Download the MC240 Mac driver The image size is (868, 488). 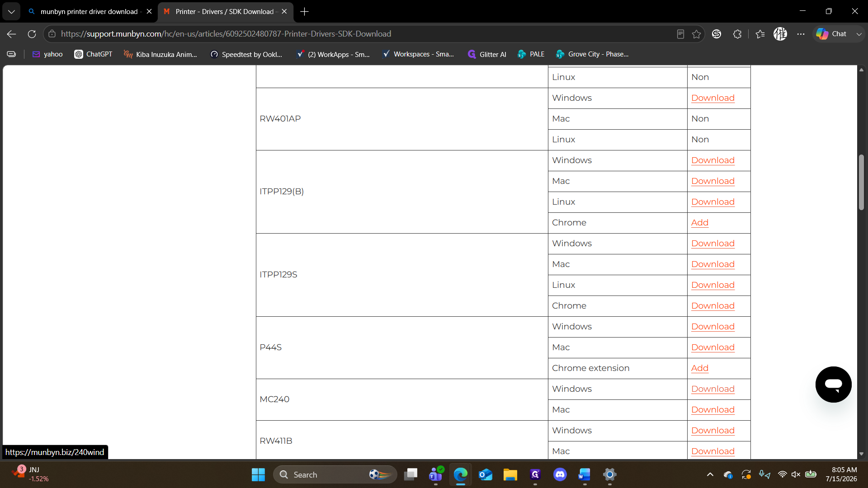(713, 410)
